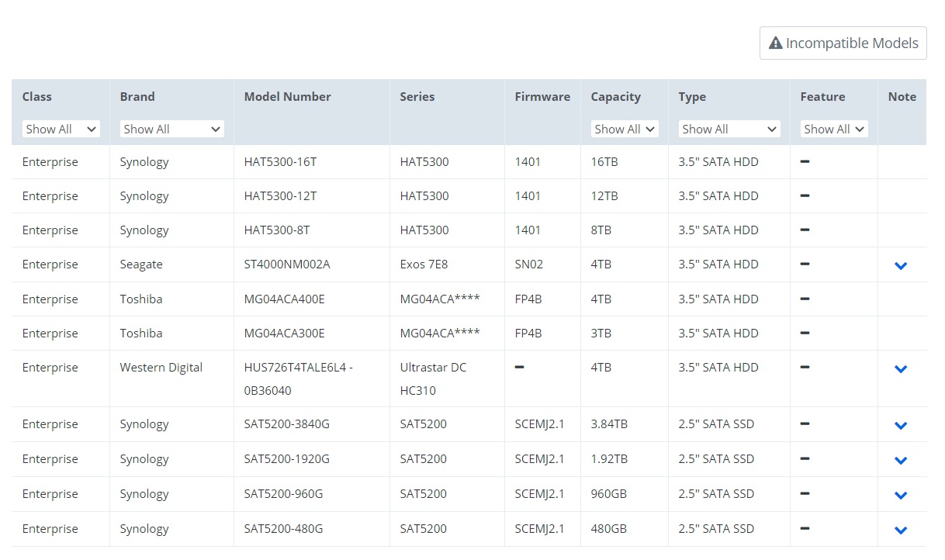
Task: Select model number SAT5200-960G
Action: pyautogui.click(x=283, y=494)
